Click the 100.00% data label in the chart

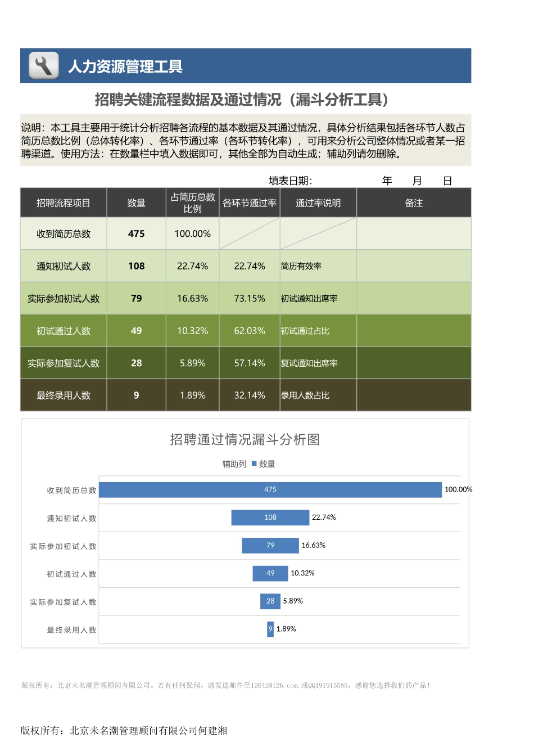pyautogui.click(x=458, y=489)
